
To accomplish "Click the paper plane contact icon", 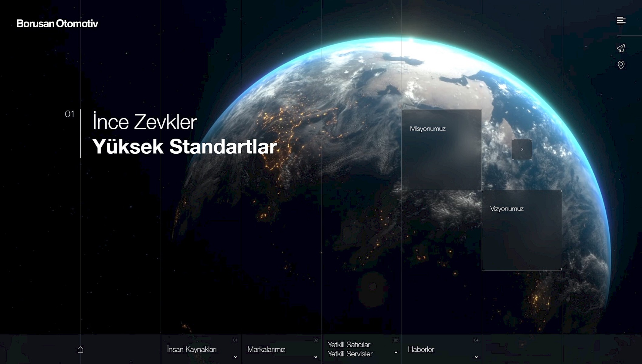I will pyautogui.click(x=621, y=48).
